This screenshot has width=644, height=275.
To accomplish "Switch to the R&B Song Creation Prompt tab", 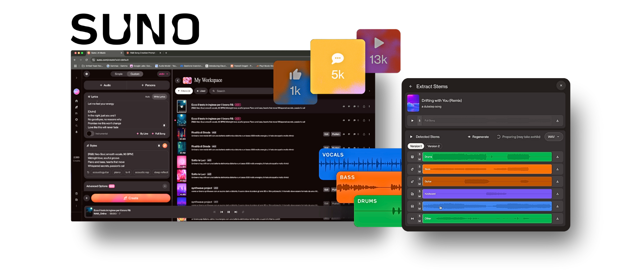I will pos(143,53).
